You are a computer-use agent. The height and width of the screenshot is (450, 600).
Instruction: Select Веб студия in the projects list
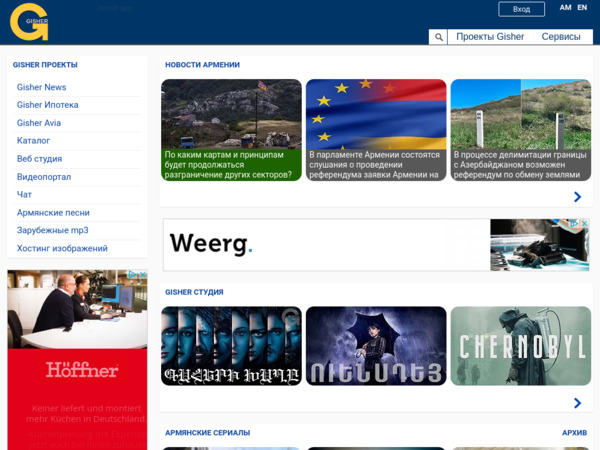[x=39, y=159]
